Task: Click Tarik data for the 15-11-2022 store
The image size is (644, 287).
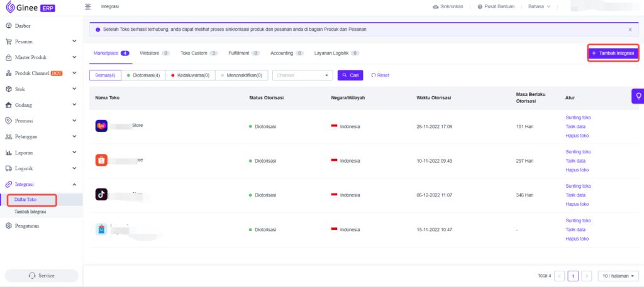Action: pyautogui.click(x=575, y=230)
